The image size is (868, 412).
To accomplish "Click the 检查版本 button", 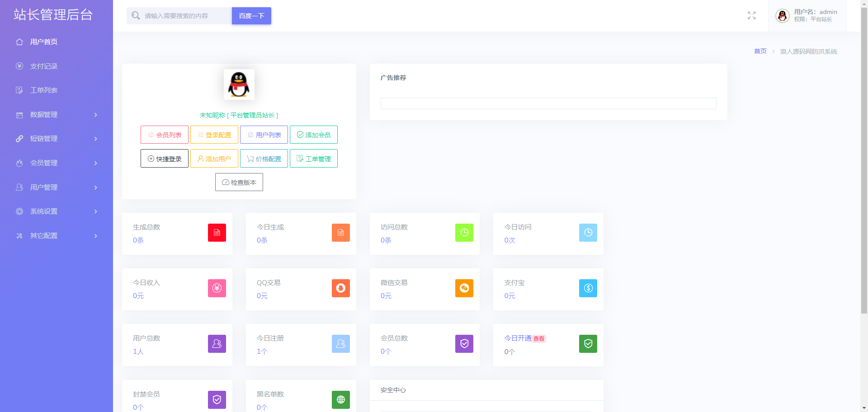I will point(239,182).
